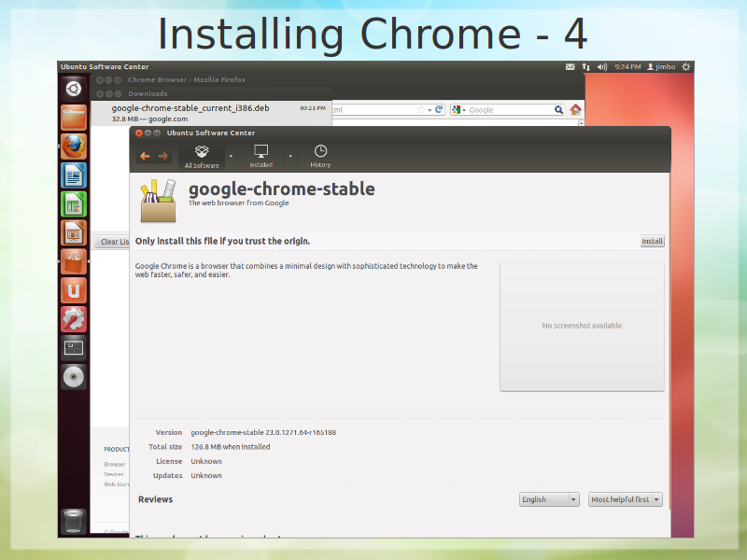This screenshot has height=560, width=747.
Task: Click the Firefox search magnifier icon
Action: pos(558,110)
